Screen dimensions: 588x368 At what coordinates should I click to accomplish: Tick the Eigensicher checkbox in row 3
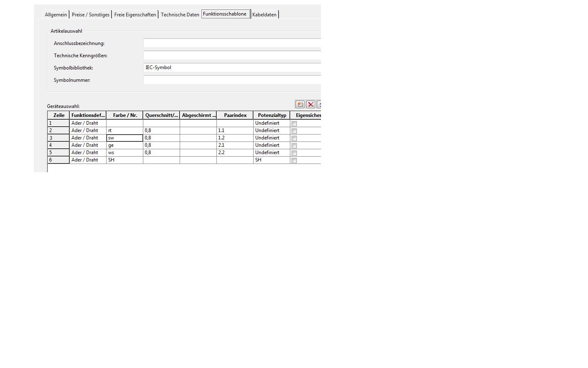(x=294, y=138)
